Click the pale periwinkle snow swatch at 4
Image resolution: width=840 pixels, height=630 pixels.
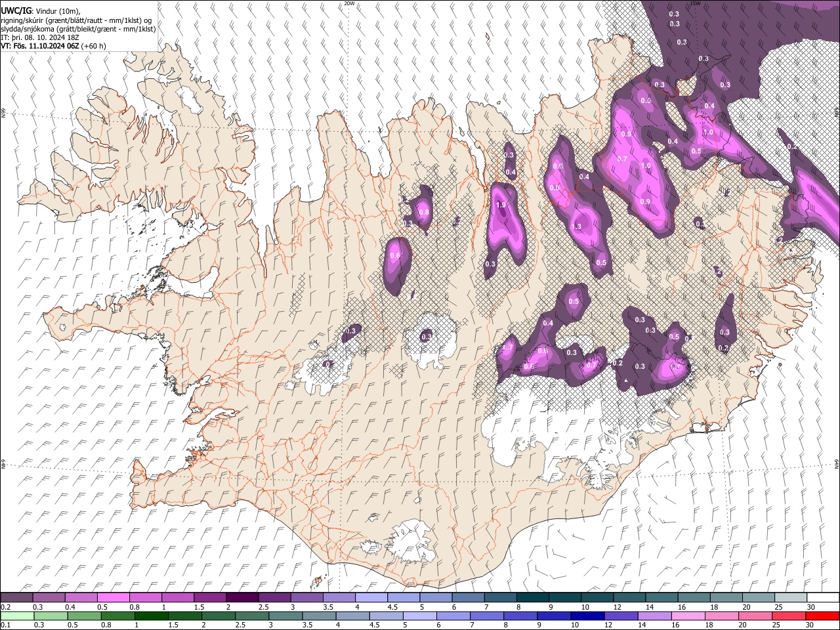(371, 598)
